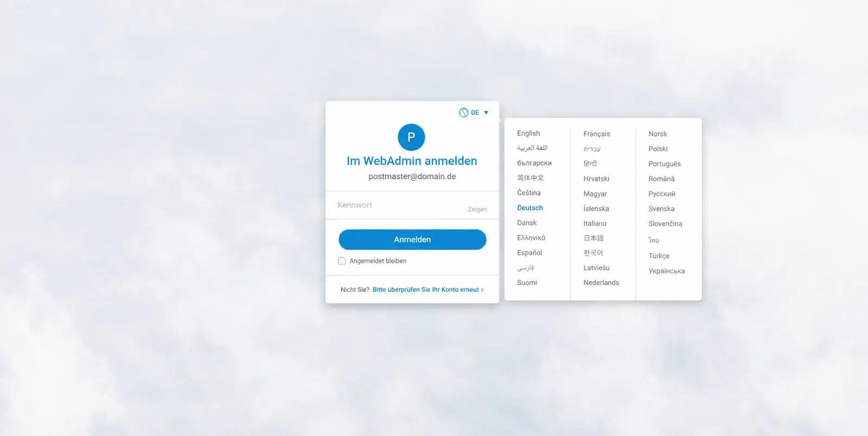Choose 简体中文 as the language
868x436 pixels.
point(531,178)
